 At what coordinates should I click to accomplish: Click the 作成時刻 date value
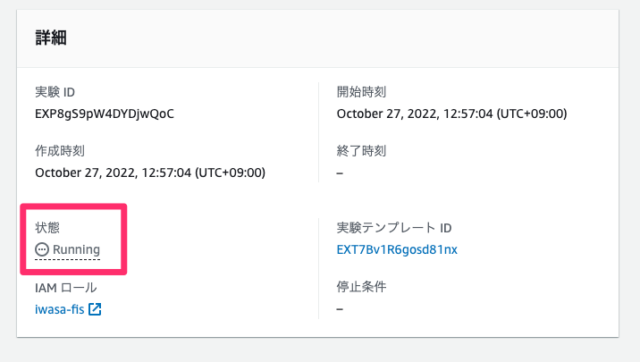coord(150,173)
